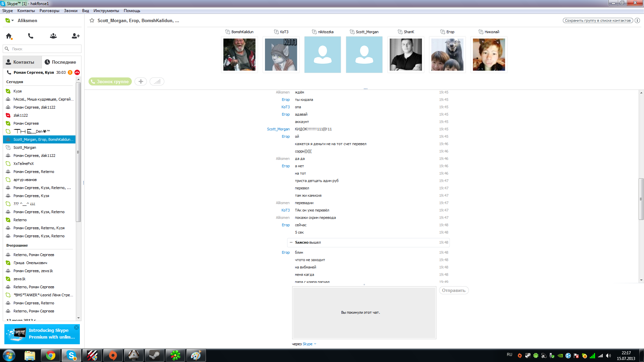Click the plus add participants button
Image resolution: width=644 pixels, height=362 pixels.
click(141, 81)
